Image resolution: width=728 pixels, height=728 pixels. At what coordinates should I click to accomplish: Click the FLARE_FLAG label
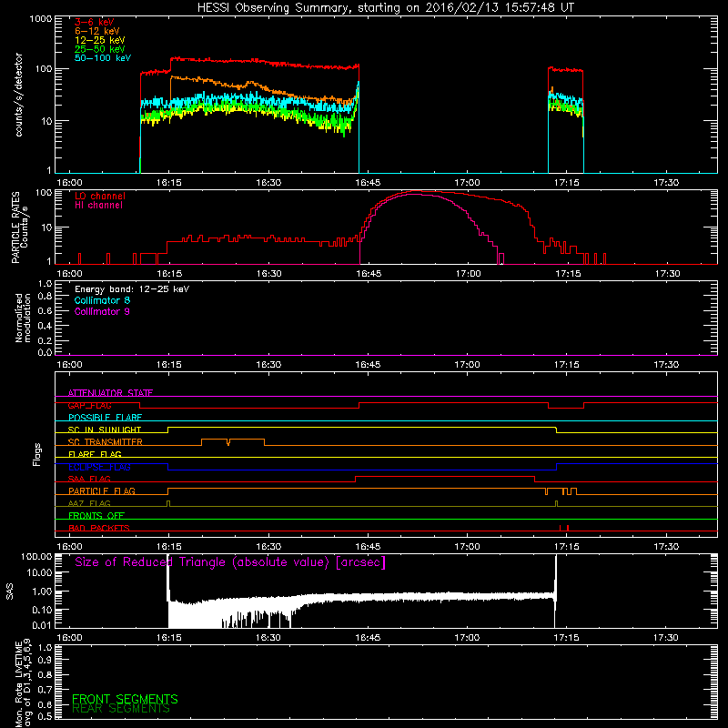click(95, 454)
